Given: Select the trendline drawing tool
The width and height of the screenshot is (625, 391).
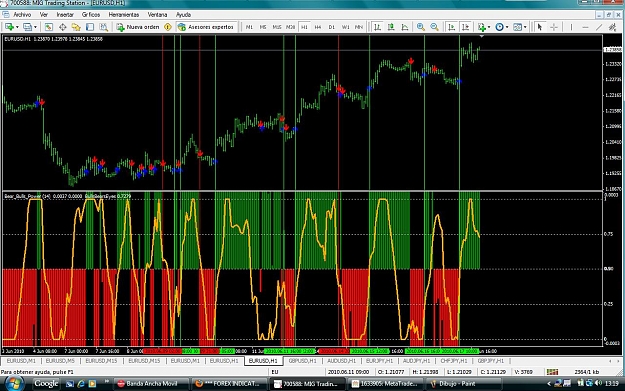Looking at the screenshot, I should click(x=599, y=27).
